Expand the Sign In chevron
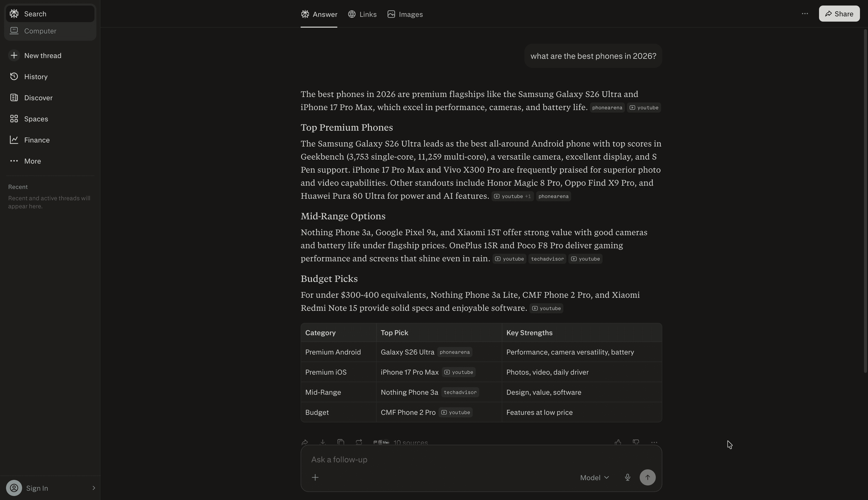 pos(93,488)
